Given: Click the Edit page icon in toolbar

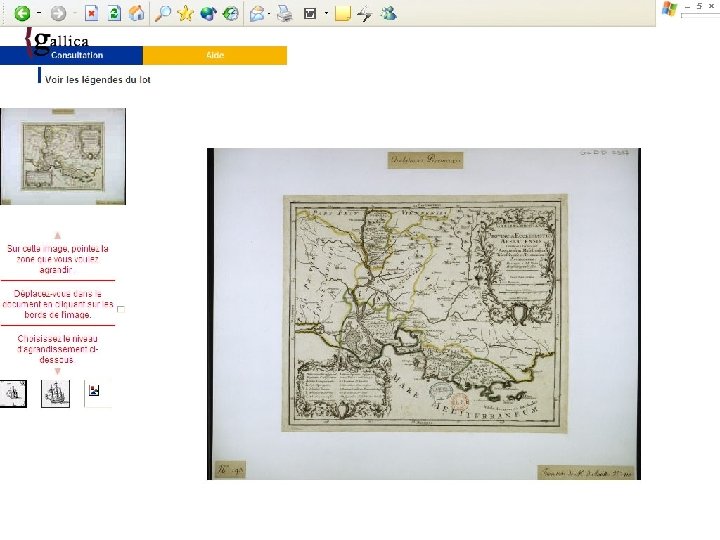Looking at the screenshot, I should tap(310, 13).
